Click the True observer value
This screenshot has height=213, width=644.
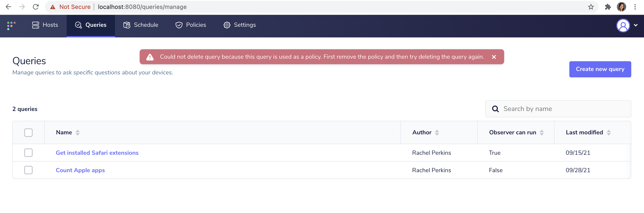coord(494,153)
